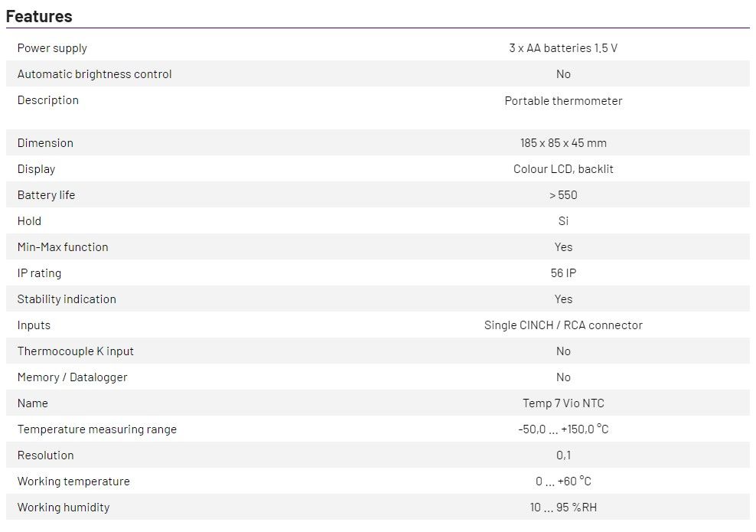Click the Temperature measuring range label
756x532 pixels.
tap(96, 429)
